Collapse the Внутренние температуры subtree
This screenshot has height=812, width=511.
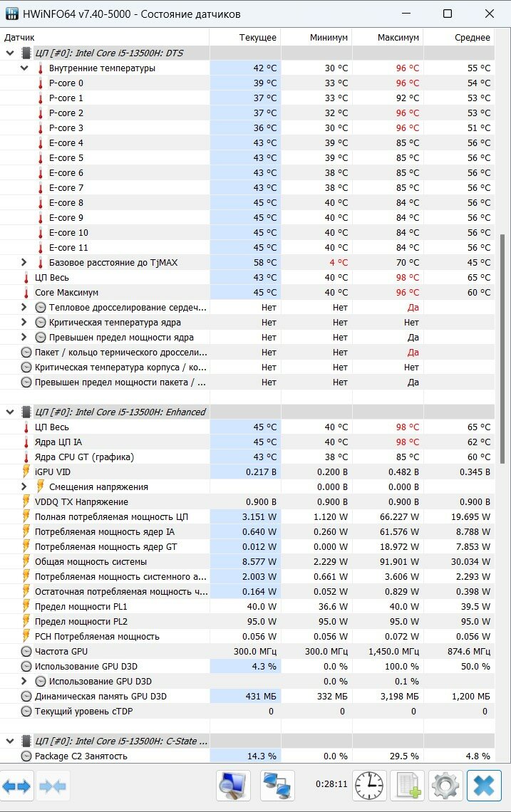coord(24,68)
